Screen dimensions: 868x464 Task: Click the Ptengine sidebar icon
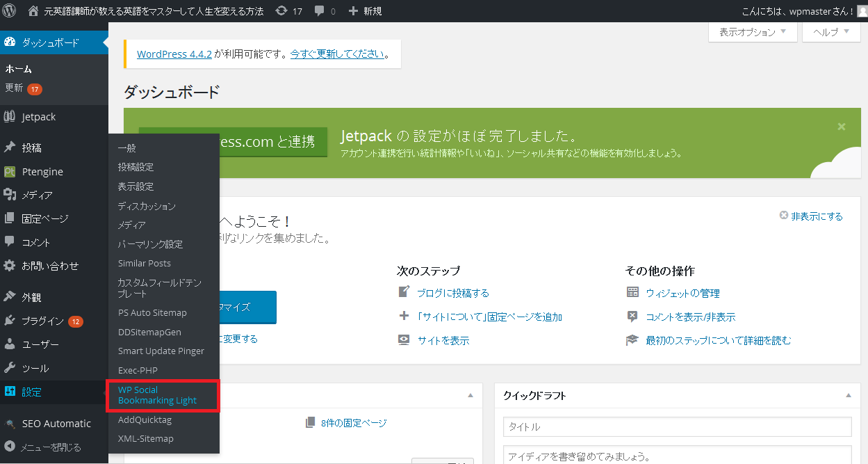click(10, 171)
